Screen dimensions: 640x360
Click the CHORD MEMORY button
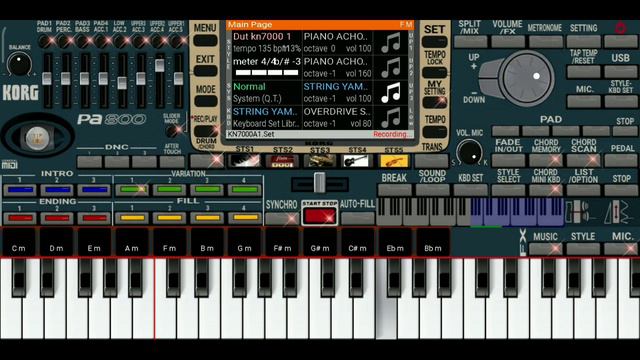pyautogui.click(x=546, y=160)
